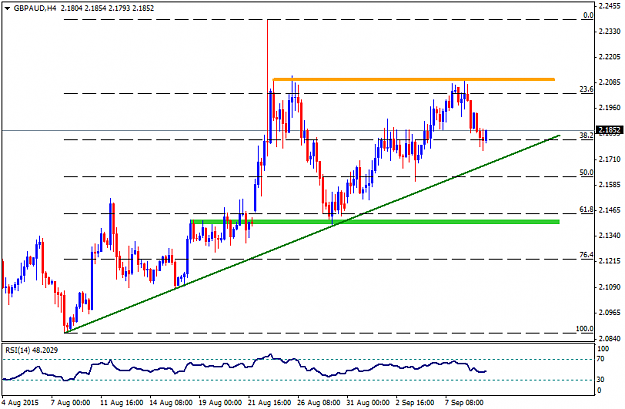Click the 26 Aug 08:00 time axis label

pyautogui.click(x=318, y=403)
